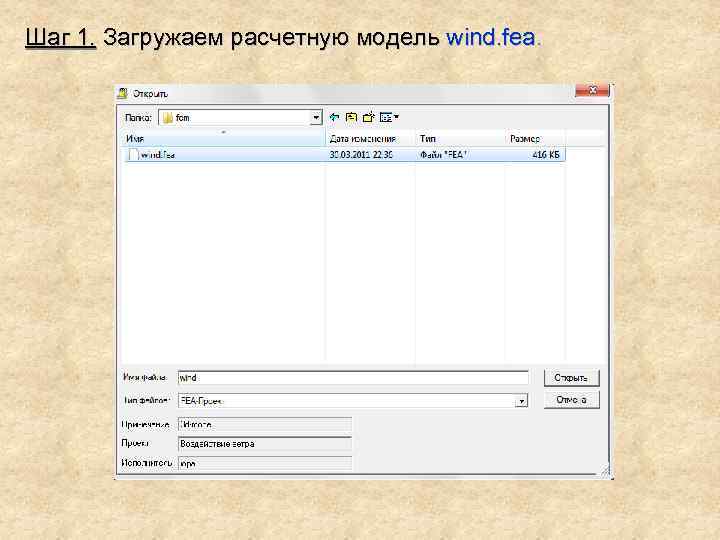The width and height of the screenshot is (720, 540).
Task: Click the wind.fea file icon
Action: [x=133, y=155]
